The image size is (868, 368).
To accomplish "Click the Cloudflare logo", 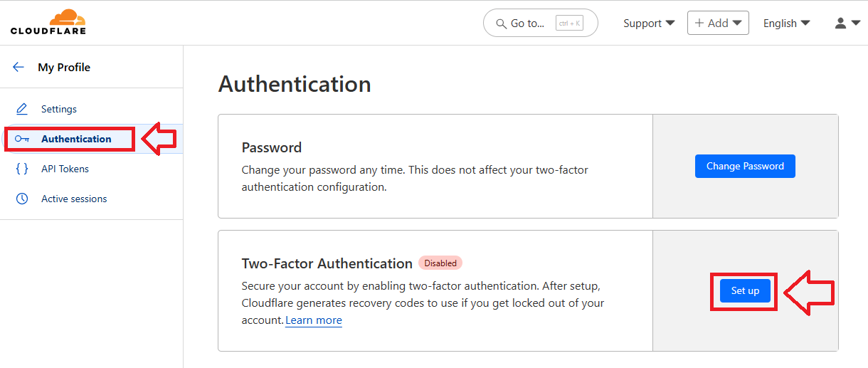I will pyautogui.click(x=48, y=22).
